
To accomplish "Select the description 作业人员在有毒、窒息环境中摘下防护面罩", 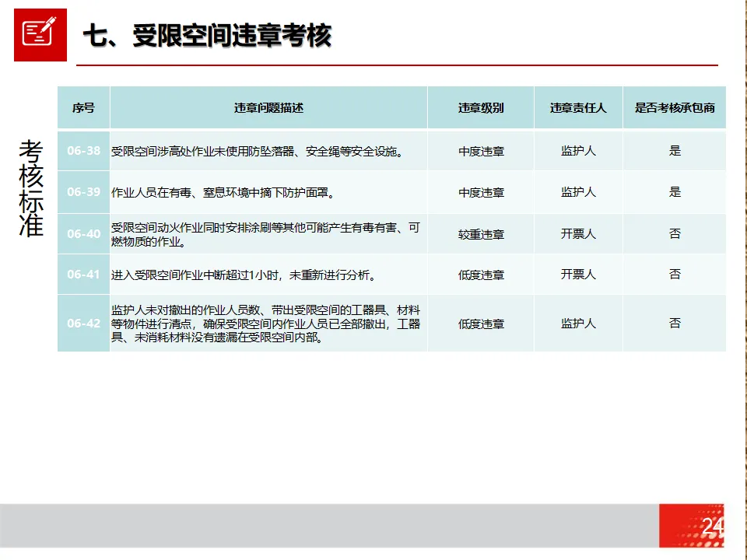I will pos(223,193).
